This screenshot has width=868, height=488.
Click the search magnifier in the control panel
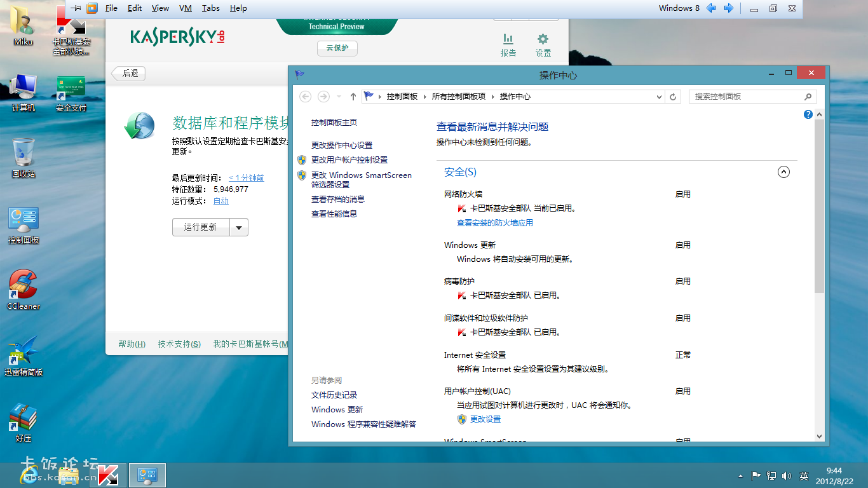808,97
